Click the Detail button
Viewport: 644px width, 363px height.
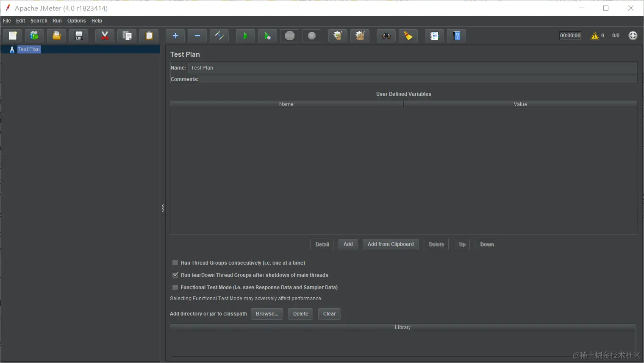(x=322, y=245)
